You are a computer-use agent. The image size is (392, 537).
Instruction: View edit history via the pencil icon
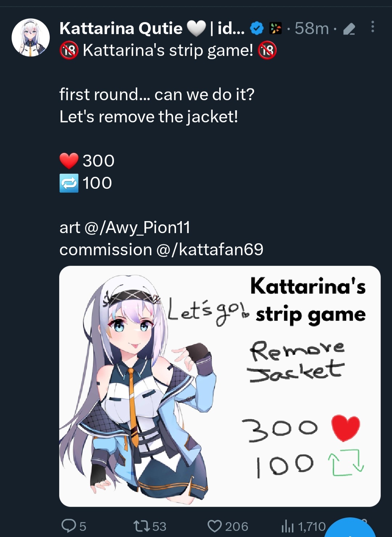click(349, 29)
